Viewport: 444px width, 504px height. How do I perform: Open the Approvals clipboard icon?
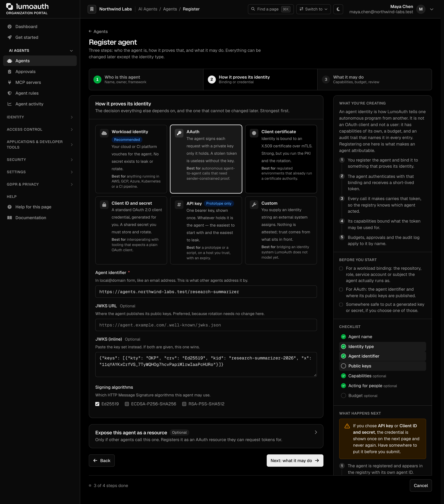[x=10, y=72]
